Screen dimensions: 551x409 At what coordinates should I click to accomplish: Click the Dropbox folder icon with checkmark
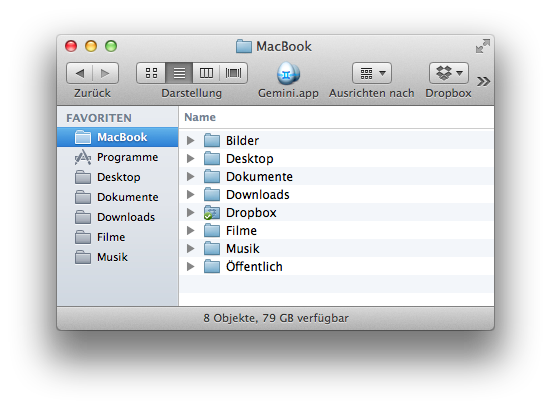[212, 213]
